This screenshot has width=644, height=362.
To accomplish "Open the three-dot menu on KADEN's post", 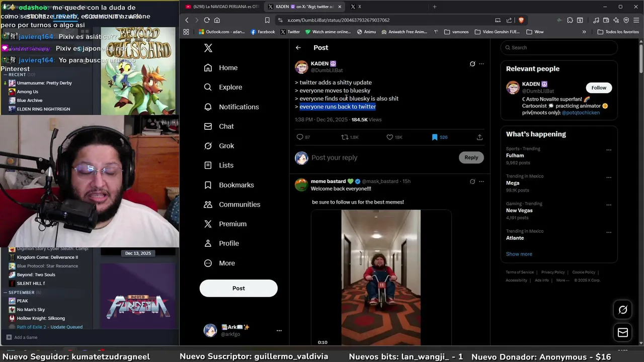I will tap(481, 64).
